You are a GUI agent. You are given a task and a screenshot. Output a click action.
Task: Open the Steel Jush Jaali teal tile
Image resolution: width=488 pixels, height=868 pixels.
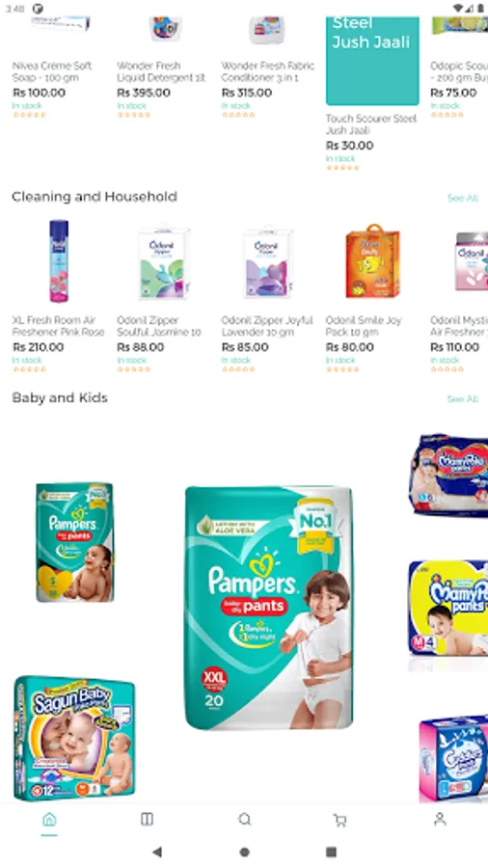[x=372, y=61]
